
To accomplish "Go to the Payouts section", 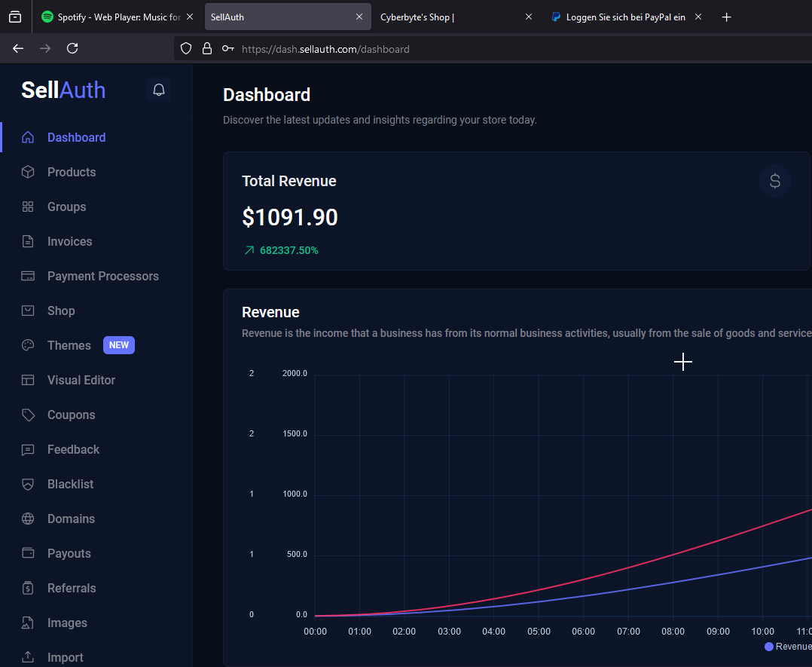I will coord(69,553).
